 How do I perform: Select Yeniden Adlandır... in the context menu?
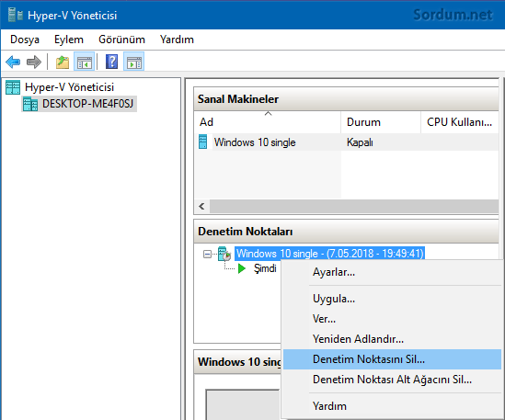pos(392,339)
